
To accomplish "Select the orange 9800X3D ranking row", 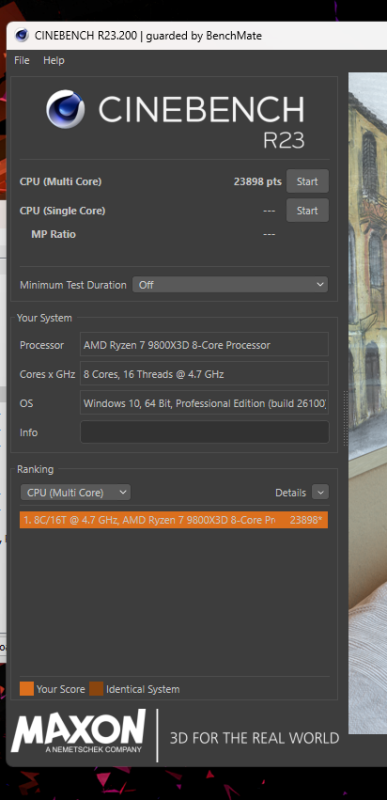I will tap(174, 520).
